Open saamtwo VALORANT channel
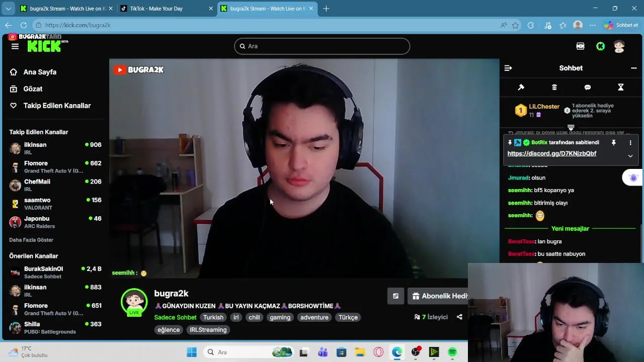 [55, 204]
